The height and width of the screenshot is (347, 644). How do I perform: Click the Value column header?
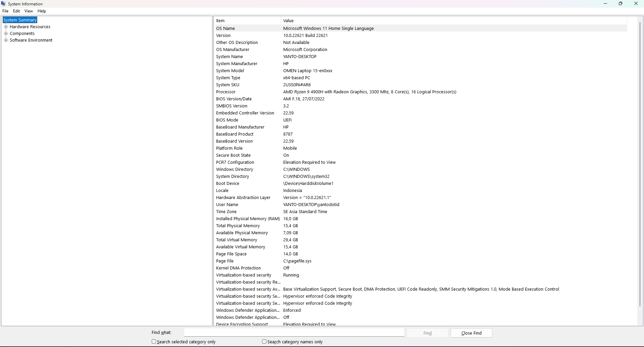454,20
